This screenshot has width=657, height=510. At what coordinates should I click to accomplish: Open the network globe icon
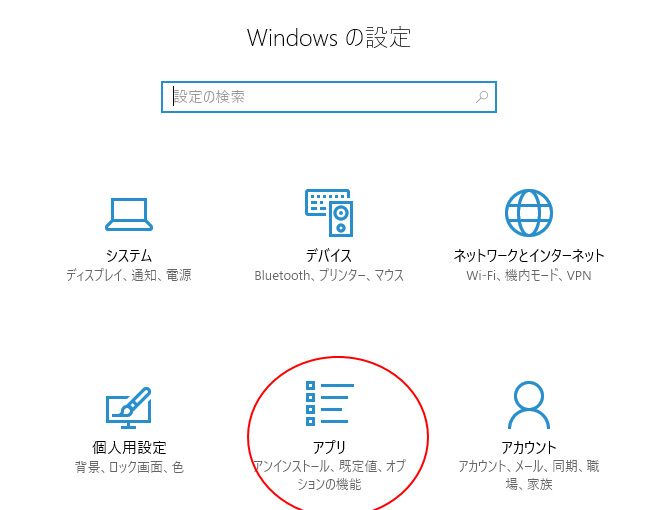[x=529, y=212]
